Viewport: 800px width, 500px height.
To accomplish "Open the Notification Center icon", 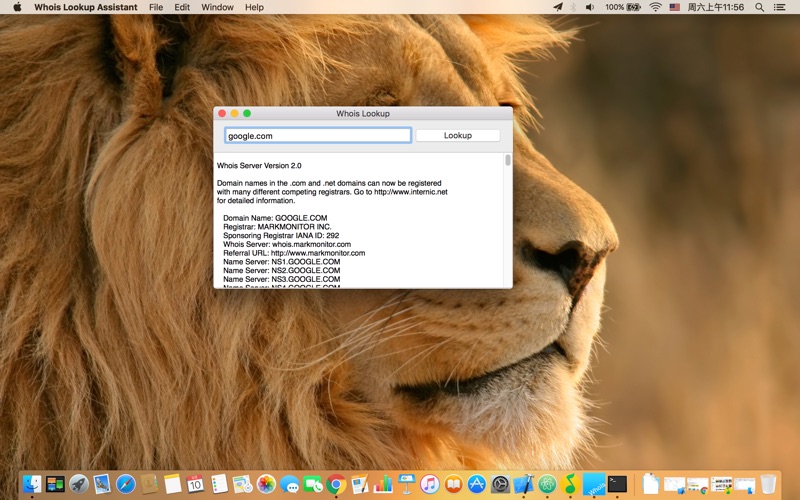I will 780,7.
